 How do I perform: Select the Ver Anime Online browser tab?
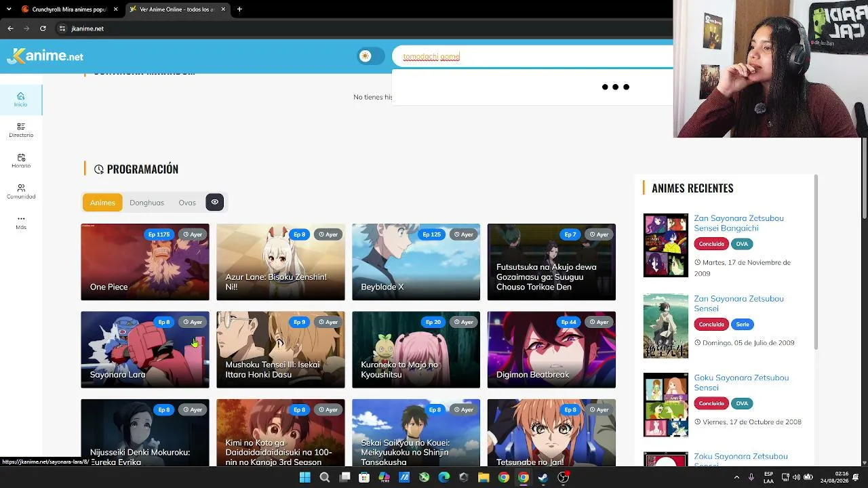(x=178, y=9)
